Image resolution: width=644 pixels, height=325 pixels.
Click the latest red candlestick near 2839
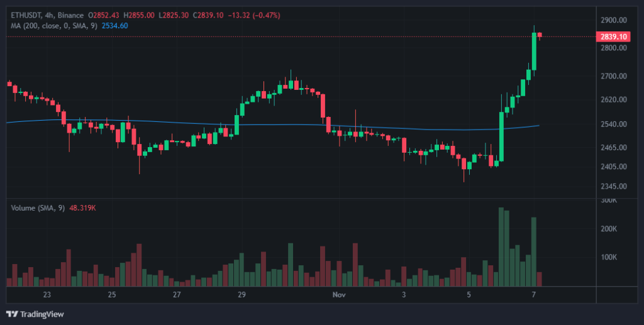[x=540, y=35]
